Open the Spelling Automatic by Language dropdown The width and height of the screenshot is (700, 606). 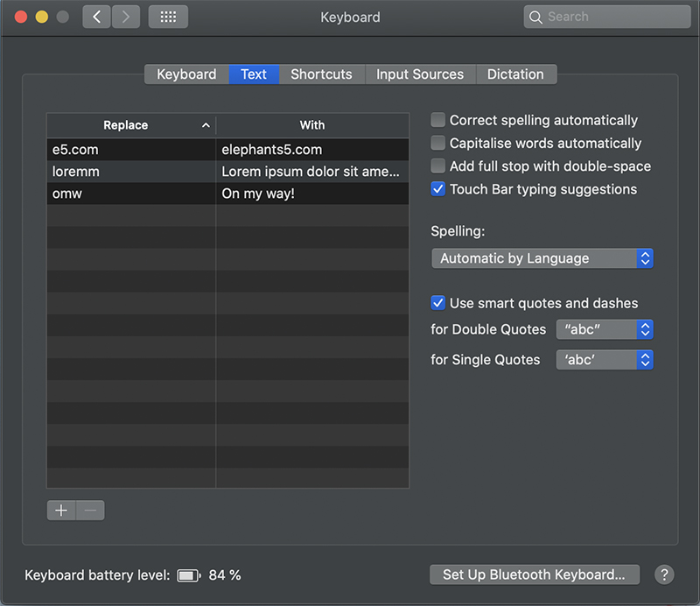542,258
